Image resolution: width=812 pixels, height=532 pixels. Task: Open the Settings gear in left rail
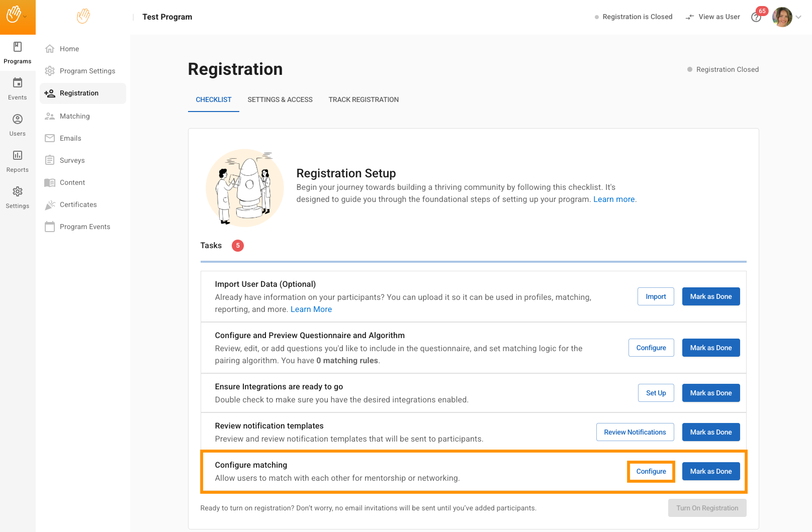(x=18, y=192)
